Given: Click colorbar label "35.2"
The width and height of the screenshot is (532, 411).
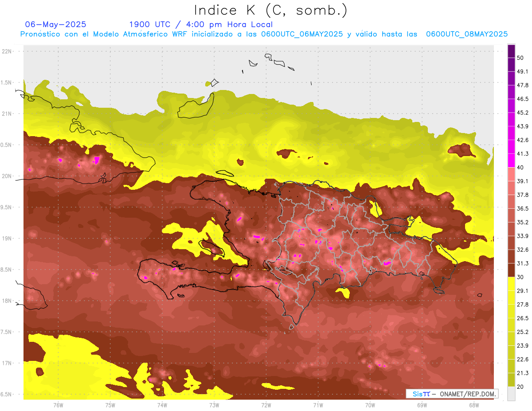Looking at the screenshot, I should (x=523, y=222).
